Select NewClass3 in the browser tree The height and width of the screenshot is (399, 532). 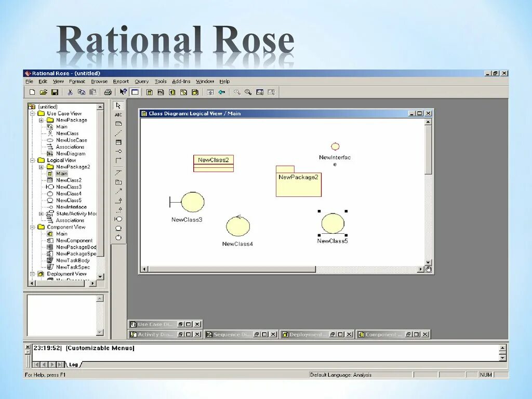(69, 187)
